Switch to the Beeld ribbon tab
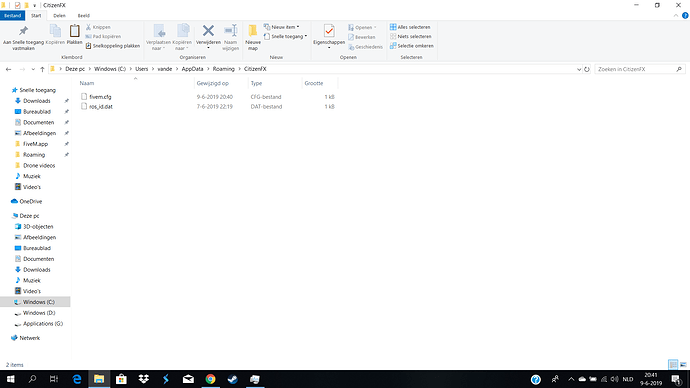The width and height of the screenshot is (690, 388). click(84, 15)
